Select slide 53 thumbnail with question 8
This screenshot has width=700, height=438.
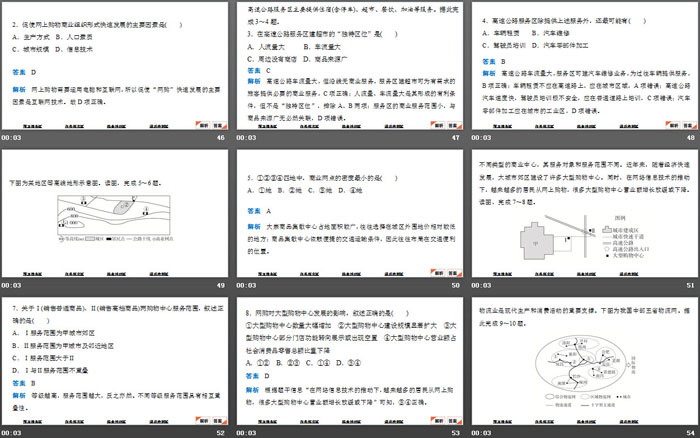[350, 361]
